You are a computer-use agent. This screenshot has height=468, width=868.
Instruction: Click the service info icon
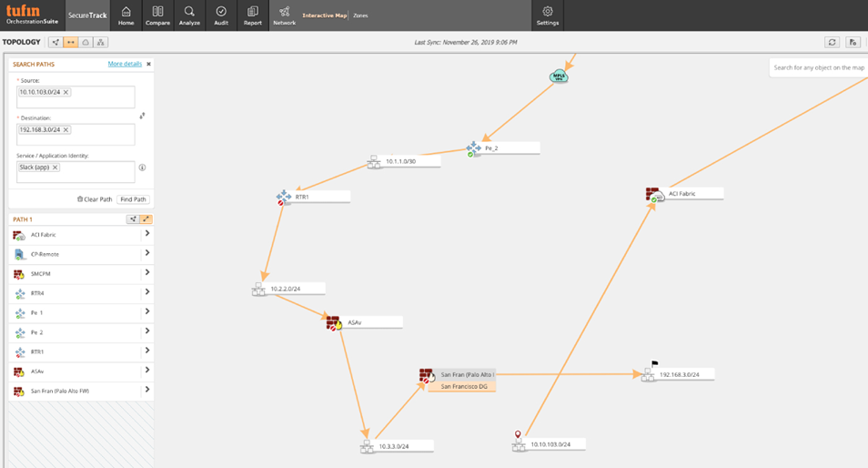(x=142, y=168)
